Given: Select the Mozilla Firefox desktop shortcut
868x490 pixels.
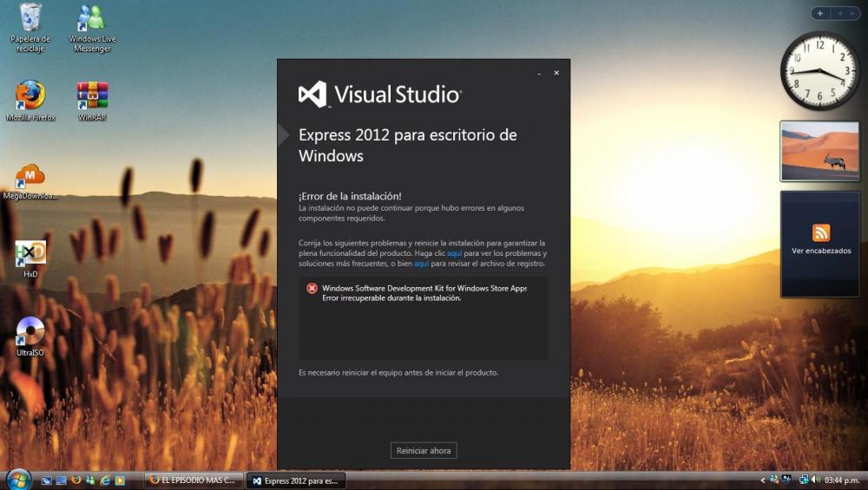Looking at the screenshot, I should [30, 101].
